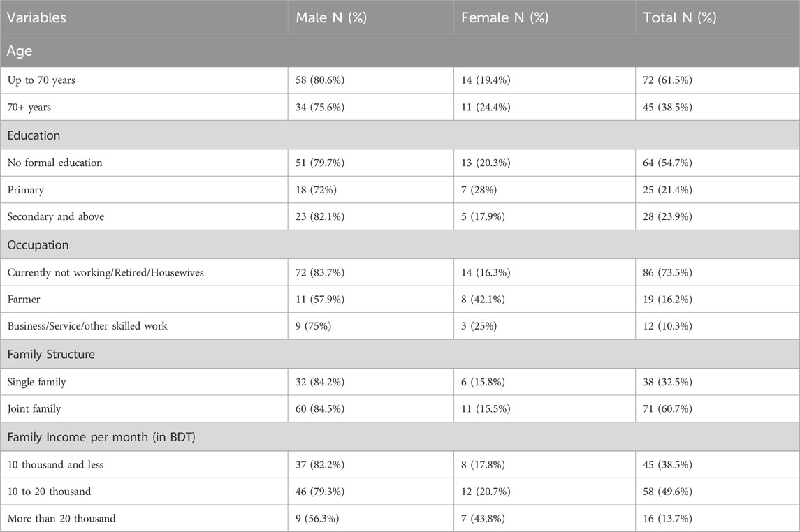800x532 pixels.
Task: Select the 'Joint family' row label
Action: 34,408
